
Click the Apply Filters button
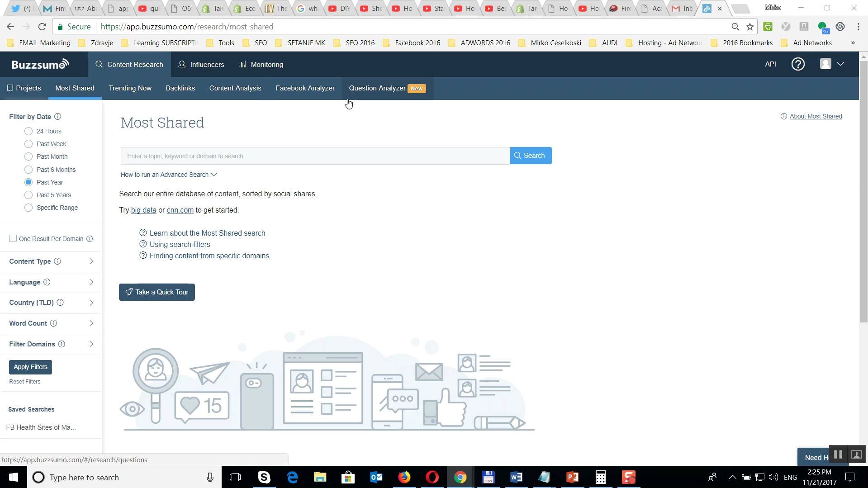[30, 367]
